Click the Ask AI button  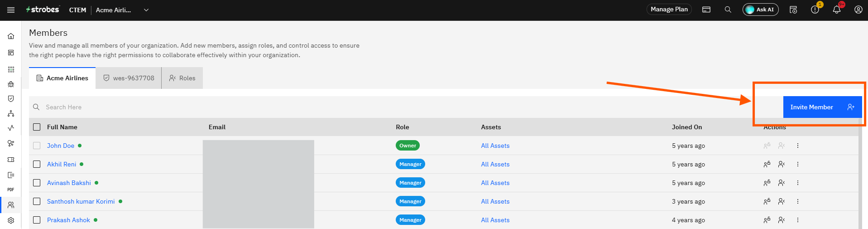[760, 10]
